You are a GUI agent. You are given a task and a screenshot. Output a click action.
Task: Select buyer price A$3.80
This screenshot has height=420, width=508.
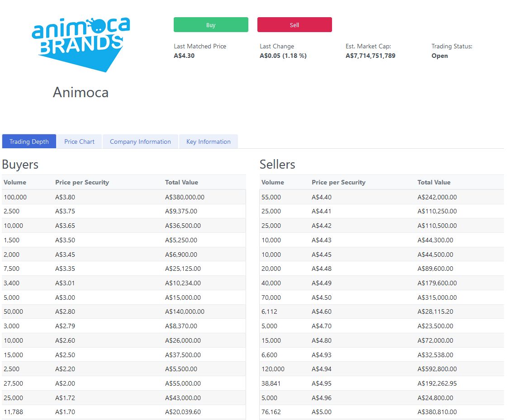tap(65, 197)
